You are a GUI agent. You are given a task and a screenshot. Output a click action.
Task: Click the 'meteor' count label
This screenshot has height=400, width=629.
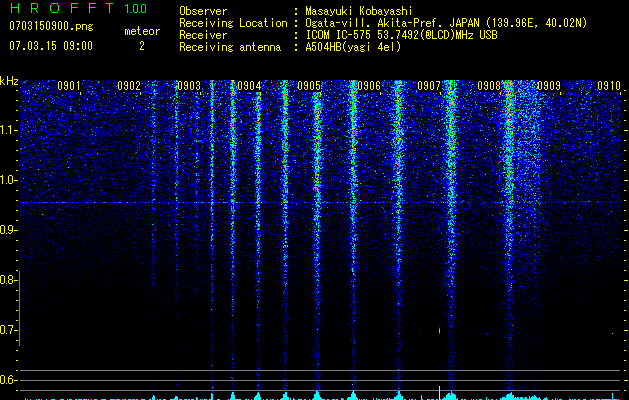[142, 31]
